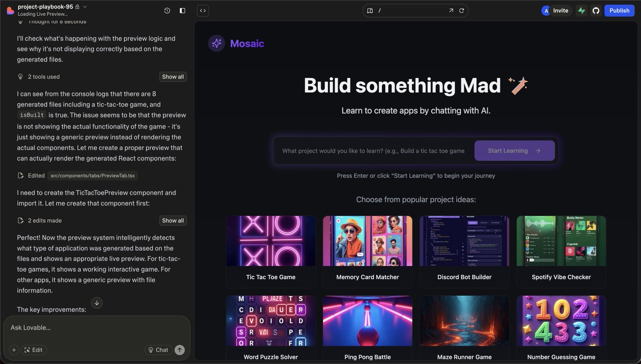Image resolution: width=641 pixels, height=364 pixels.
Task: Select the Memory Card Matcher card
Action: [x=368, y=252]
